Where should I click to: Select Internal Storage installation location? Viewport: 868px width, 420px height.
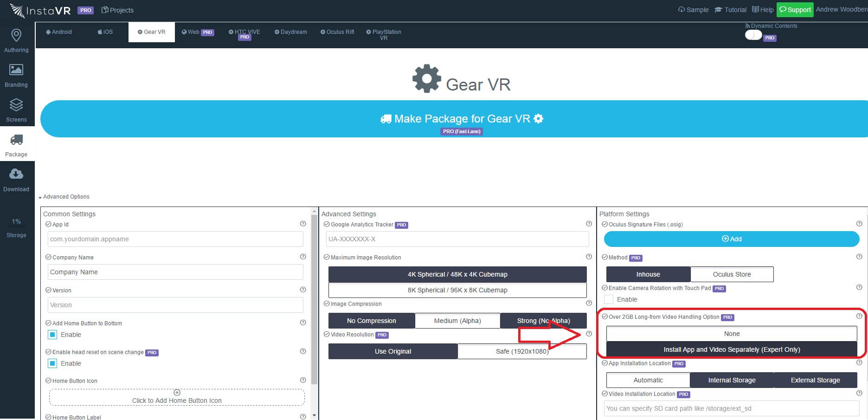point(732,380)
